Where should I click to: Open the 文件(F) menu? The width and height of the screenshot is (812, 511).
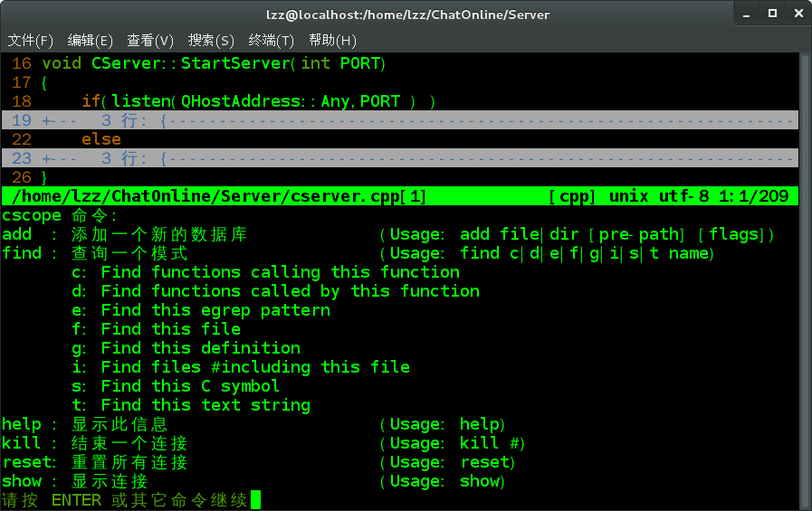tap(31, 41)
